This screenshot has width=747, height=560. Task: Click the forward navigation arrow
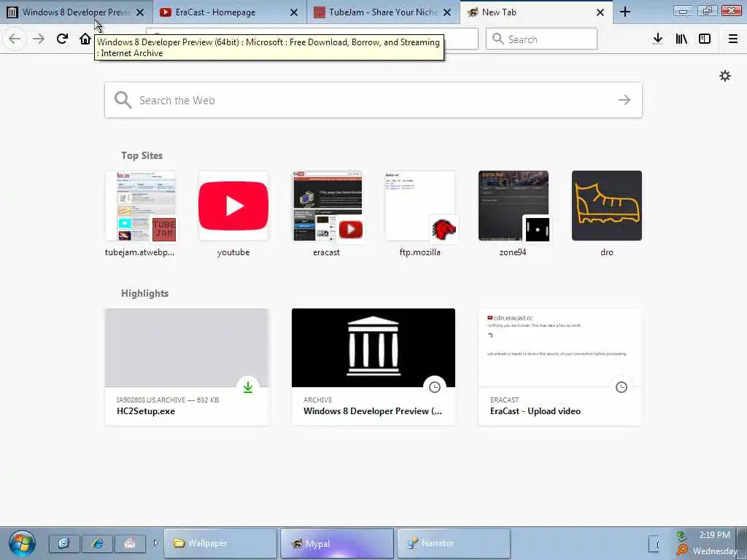tap(39, 39)
